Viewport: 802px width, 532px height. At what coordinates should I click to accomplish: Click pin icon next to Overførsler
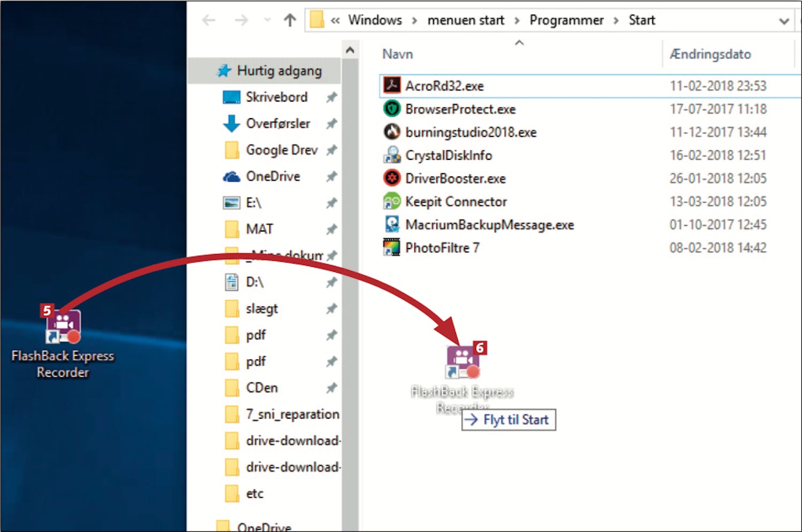pyautogui.click(x=331, y=124)
